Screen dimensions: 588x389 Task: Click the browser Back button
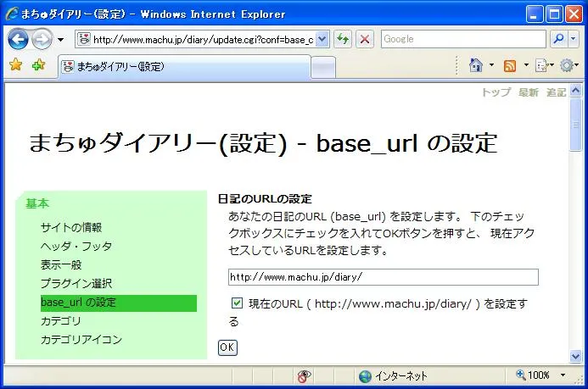[x=19, y=39]
